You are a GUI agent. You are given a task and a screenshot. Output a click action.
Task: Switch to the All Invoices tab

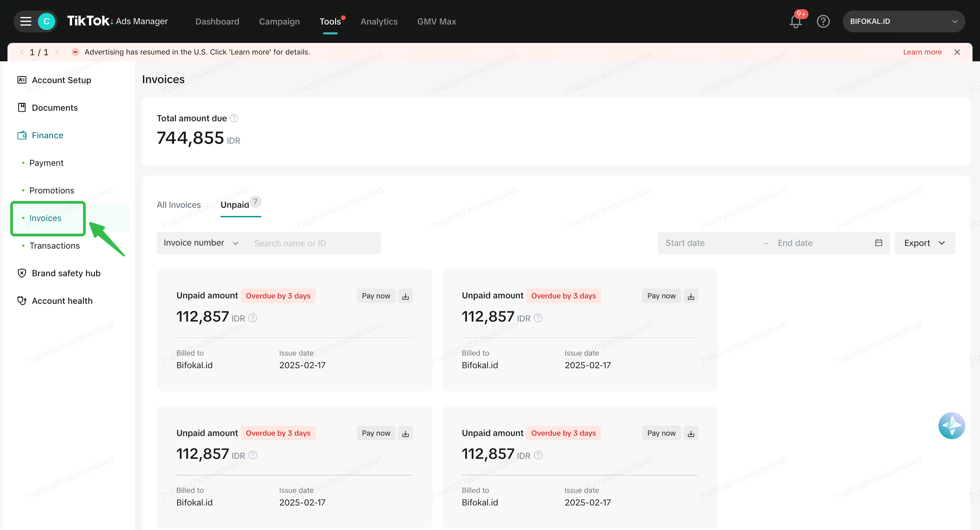(x=178, y=205)
